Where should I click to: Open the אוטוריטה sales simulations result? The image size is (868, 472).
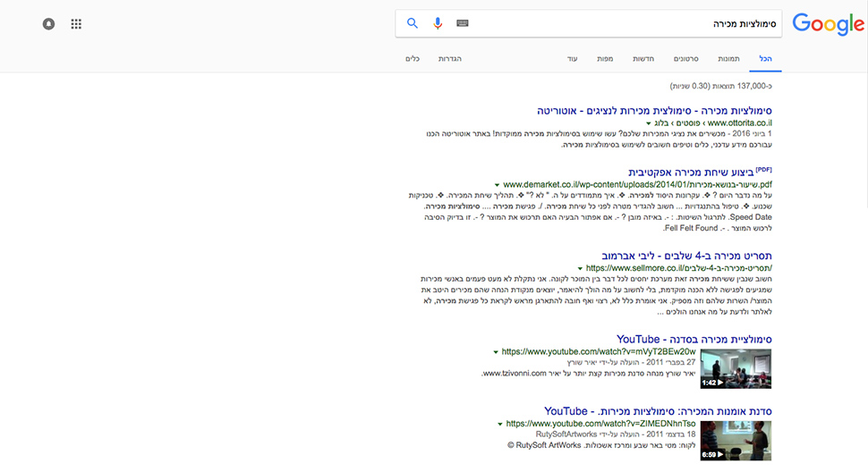pos(654,111)
